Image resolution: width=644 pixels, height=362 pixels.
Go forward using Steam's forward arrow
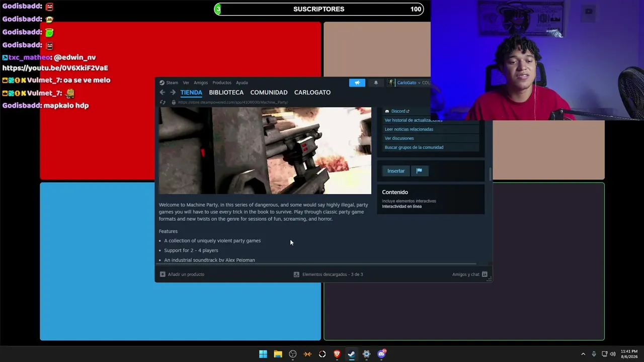[x=173, y=93]
